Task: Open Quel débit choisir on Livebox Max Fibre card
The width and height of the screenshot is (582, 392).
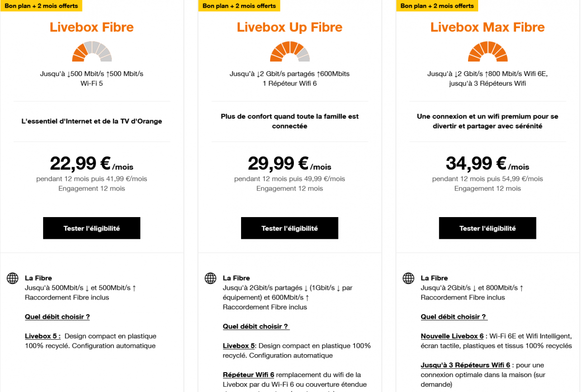Action: coord(453,316)
